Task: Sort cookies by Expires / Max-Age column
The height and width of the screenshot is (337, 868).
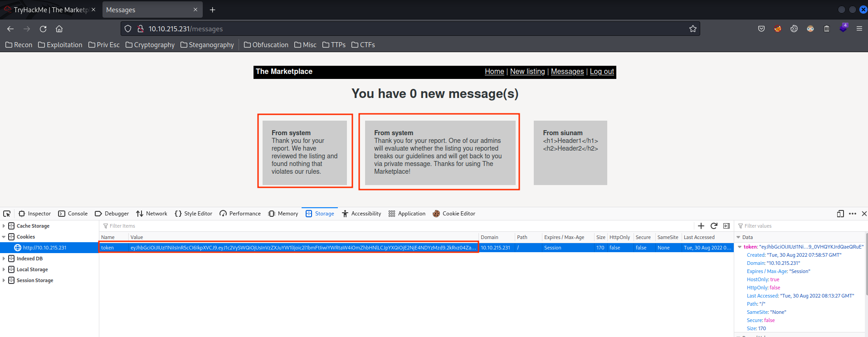Action: pyautogui.click(x=568, y=237)
